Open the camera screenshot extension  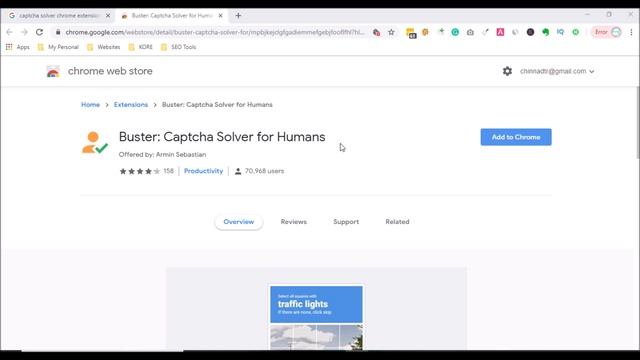(x=470, y=32)
